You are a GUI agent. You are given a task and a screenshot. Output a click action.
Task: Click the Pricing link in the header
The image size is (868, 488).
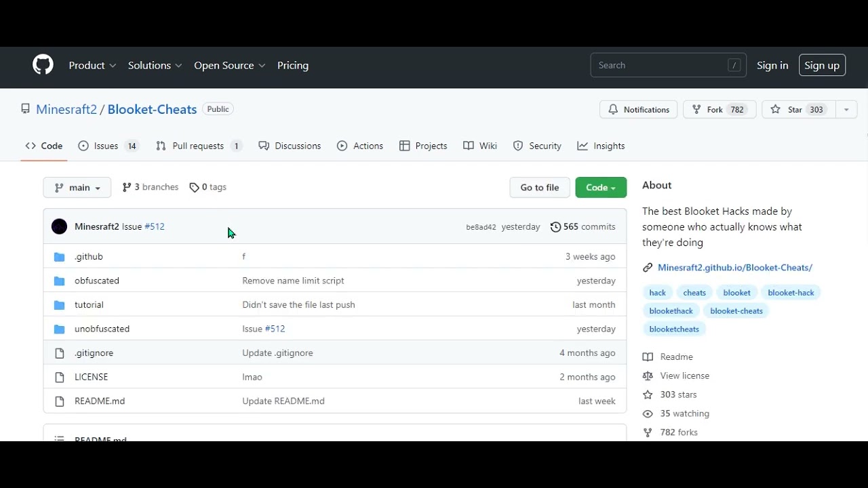pos(293,65)
